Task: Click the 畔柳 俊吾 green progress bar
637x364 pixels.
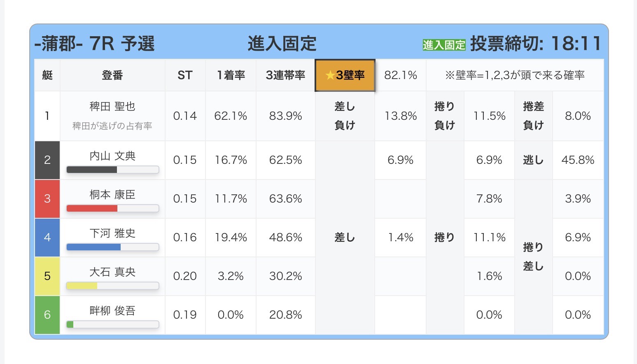Action: (x=112, y=324)
